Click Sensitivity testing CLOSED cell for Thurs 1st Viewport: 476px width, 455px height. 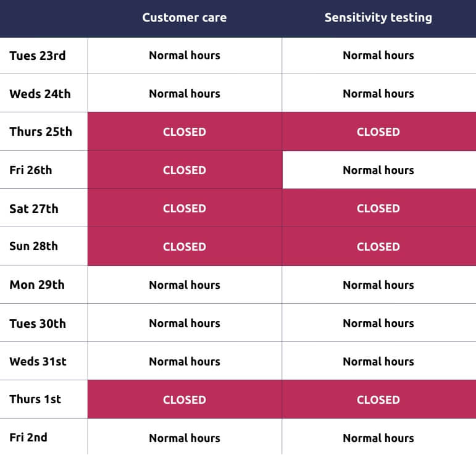click(x=378, y=400)
